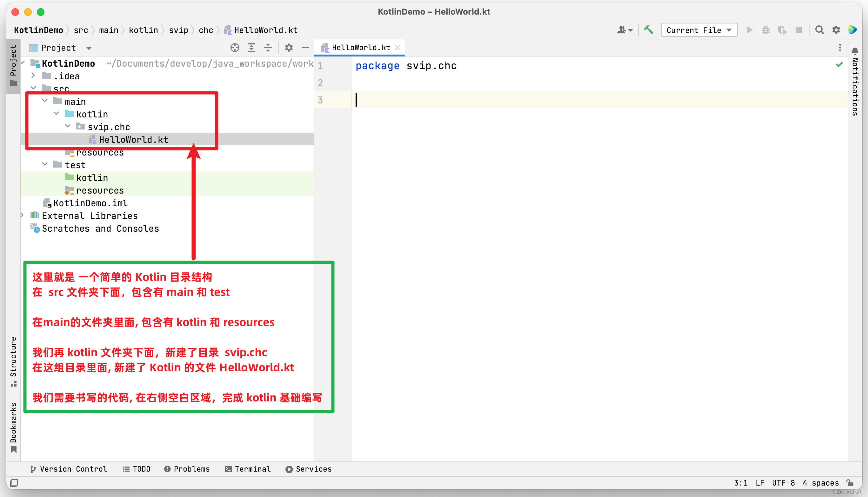Screen dimensions: 868x497
Task: Collapse the test folder
Action: tap(45, 164)
